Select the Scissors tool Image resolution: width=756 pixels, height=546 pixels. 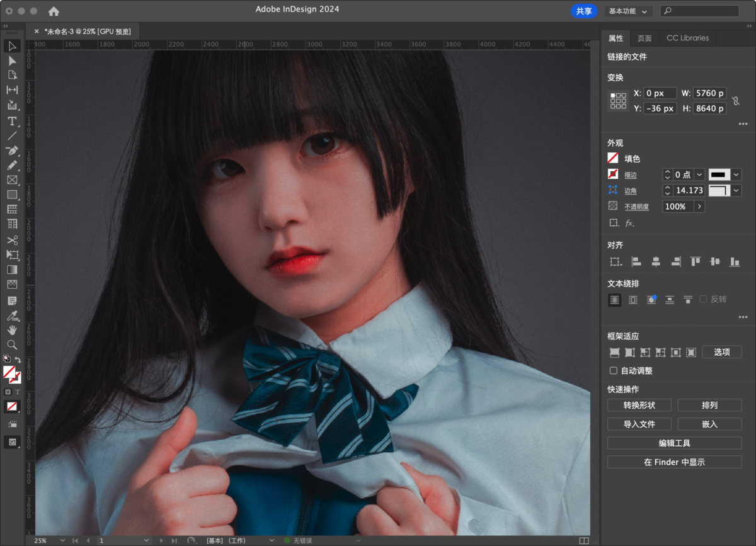click(x=12, y=240)
